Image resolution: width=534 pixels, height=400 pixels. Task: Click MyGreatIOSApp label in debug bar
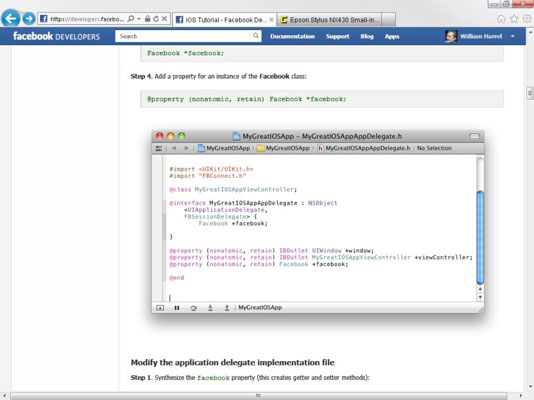260,308
